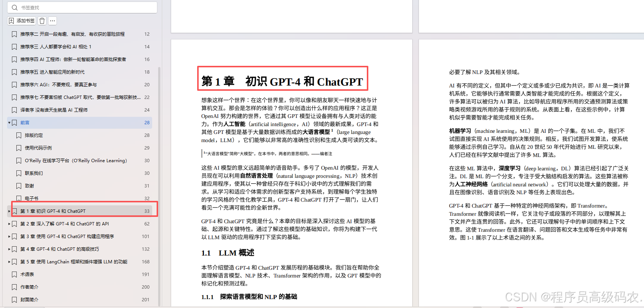Viewport: 644px width, 308px height.
Task: Expand the 第 1 章 bookmark arrow
Action: pyautogui.click(x=9, y=211)
